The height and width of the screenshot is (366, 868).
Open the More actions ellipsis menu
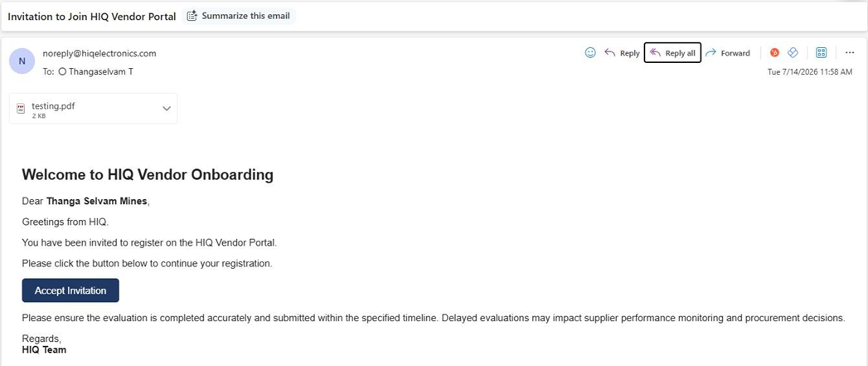tap(850, 52)
